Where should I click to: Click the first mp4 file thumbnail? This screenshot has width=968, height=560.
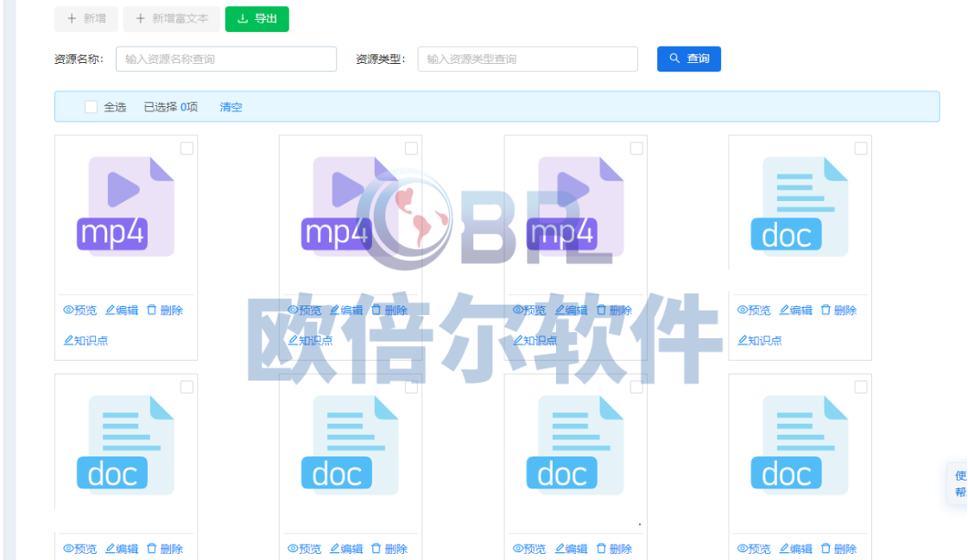point(126,206)
